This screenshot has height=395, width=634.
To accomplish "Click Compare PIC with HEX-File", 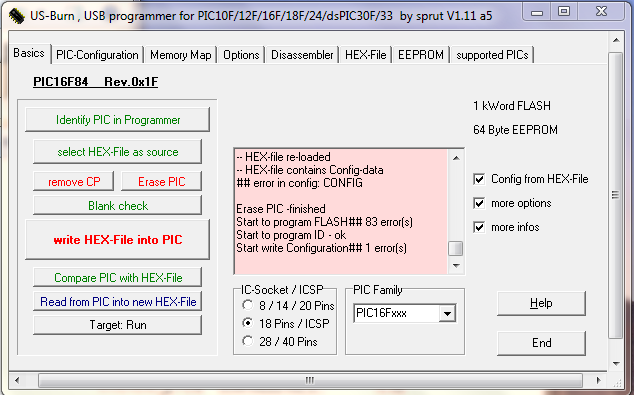I will (x=118, y=278).
